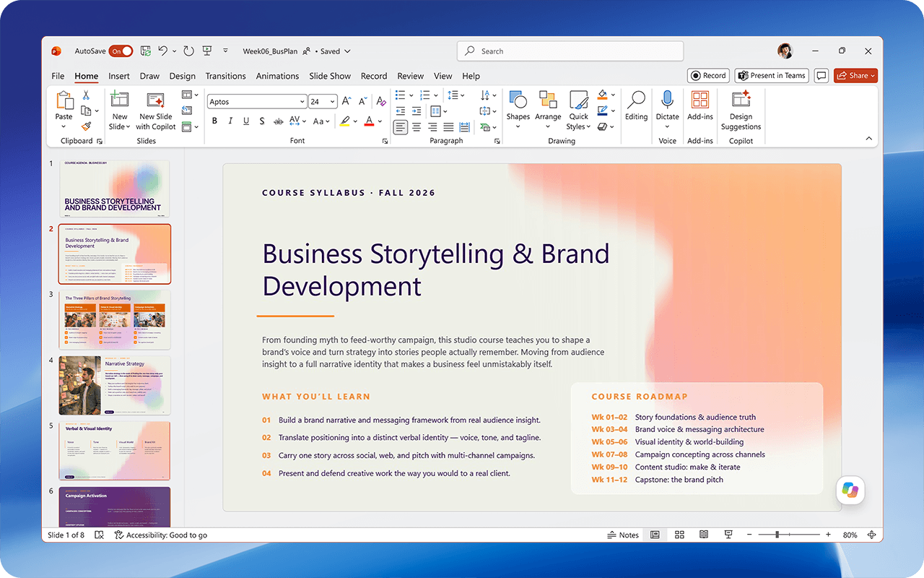Click the Undo arrow icon
Viewport: 924px width, 578px height.
163,51
